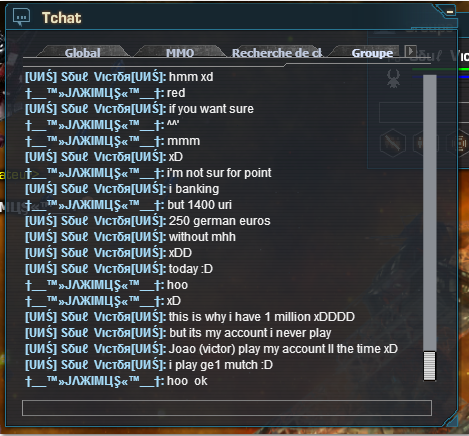Click the crossed-out hexagon icon in group panel
The height and width of the screenshot is (436, 469).
point(393,143)
